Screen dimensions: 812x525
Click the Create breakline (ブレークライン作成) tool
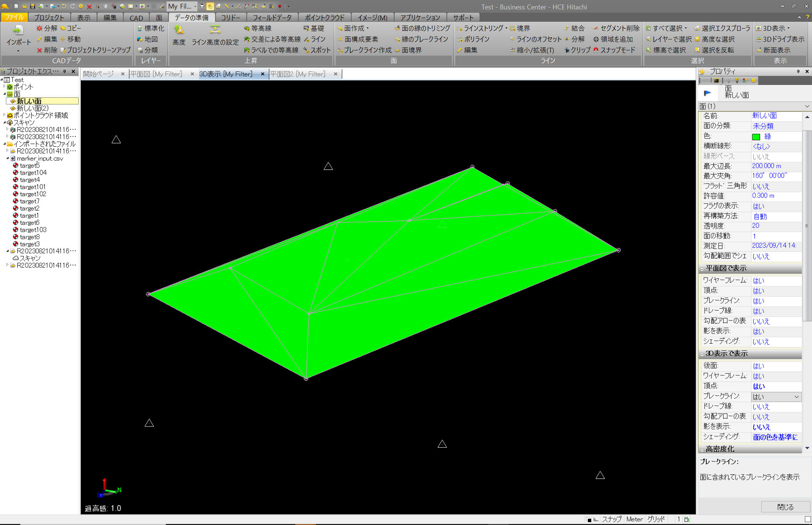tap(364, 50)
